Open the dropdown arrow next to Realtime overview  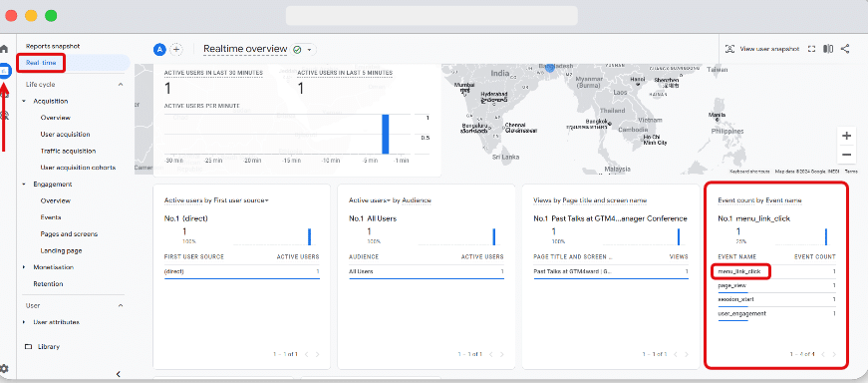coord(310,50)
